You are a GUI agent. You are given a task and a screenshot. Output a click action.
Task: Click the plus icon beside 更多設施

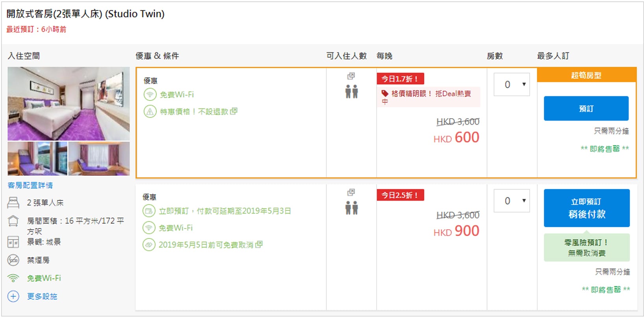[x=13, y=296]
